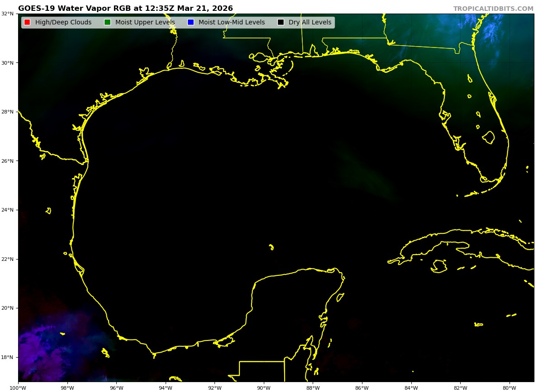Click the black Dry All Levels swatch
The image size is (543, 392).
(281, 22)
